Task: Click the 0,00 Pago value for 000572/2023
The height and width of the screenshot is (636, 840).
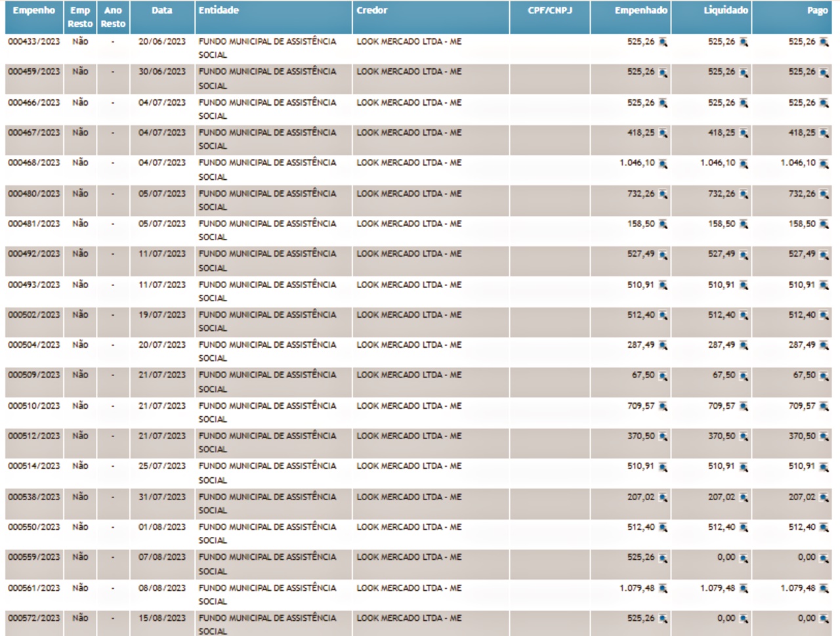Action: [807, 618]
